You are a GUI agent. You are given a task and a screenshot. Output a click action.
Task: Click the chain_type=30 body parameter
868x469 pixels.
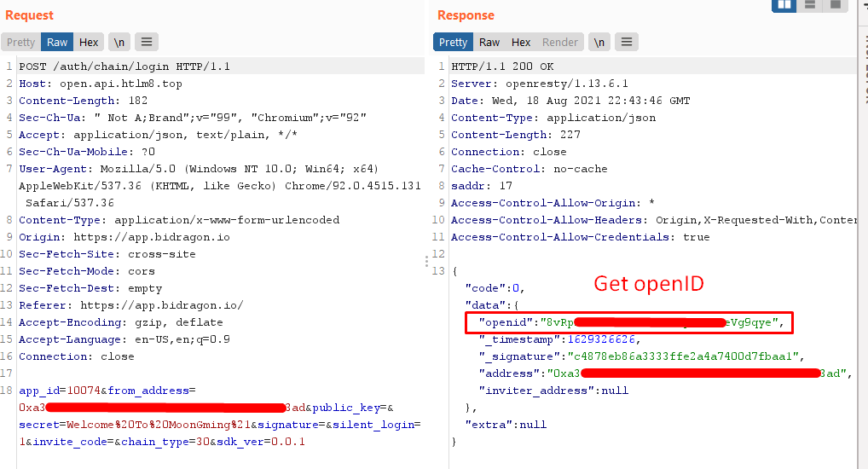pyautogui.click(x=165, y=442)
